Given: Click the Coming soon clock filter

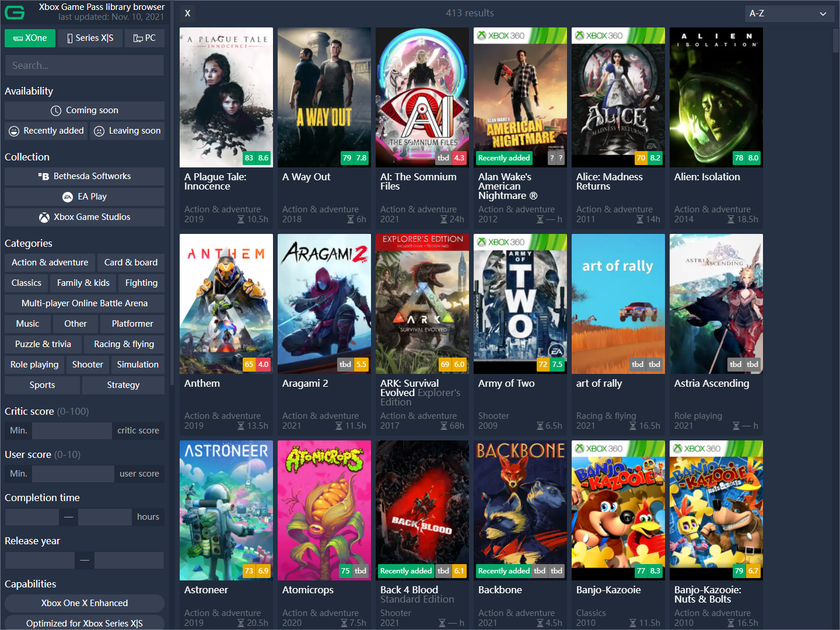Looking at the screenshot, I should pyautogui.click(x=84, y=110).
